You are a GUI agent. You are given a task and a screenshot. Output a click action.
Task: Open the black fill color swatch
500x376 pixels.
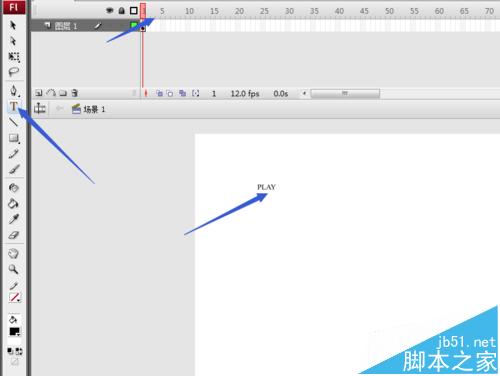pyautogui.click(x=14, y=331)
